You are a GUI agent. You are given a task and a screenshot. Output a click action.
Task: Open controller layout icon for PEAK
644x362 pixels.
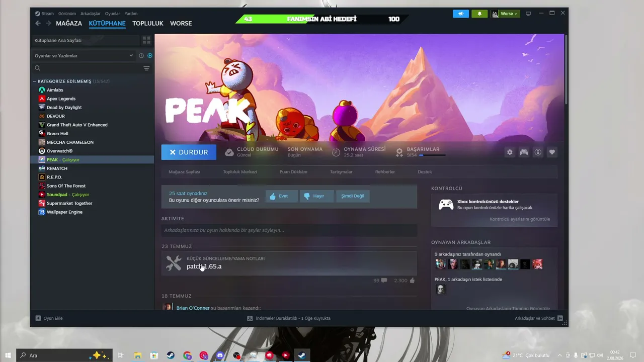[524, 152]
